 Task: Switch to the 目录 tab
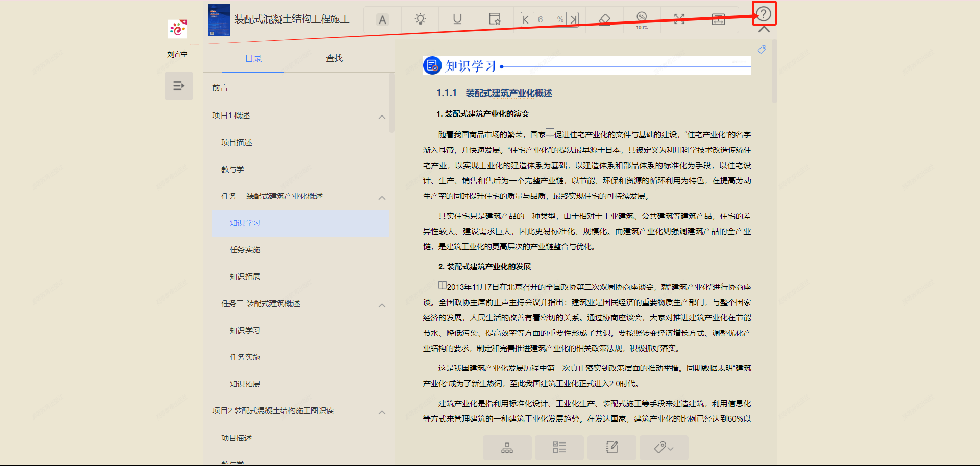tap(253, 58)
